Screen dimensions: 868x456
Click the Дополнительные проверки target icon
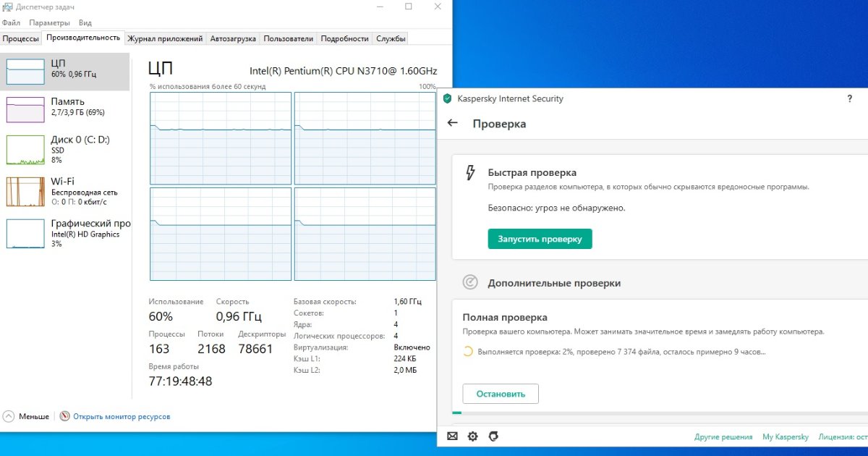pos(470,282)
